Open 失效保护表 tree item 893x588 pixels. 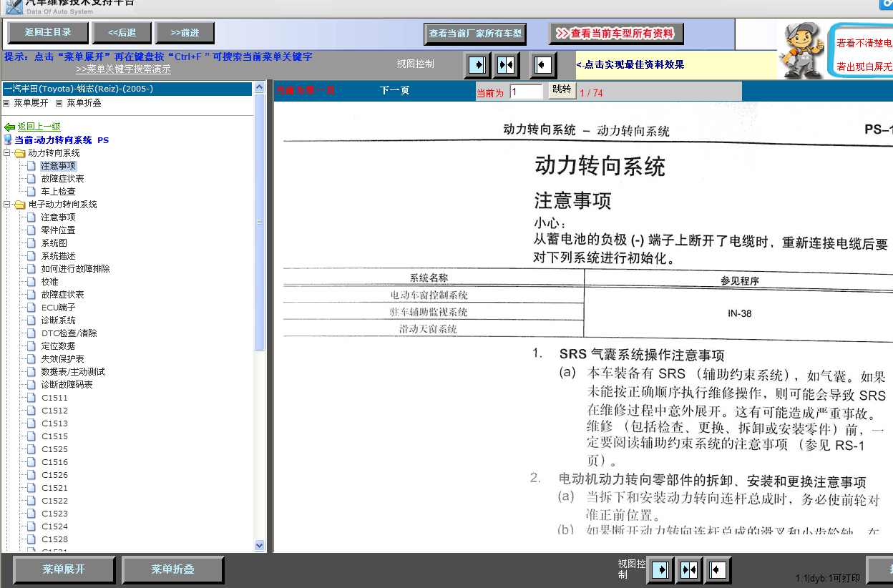click(x=62, y=359)
